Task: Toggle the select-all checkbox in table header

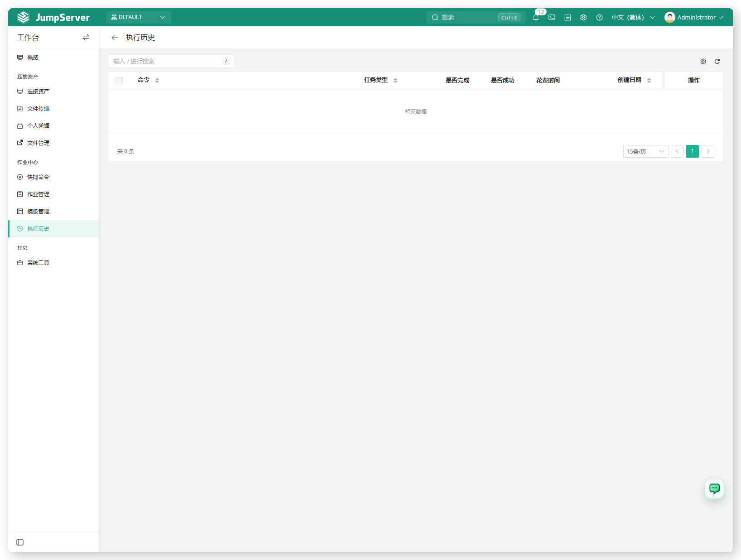Action: pos(119,81)
